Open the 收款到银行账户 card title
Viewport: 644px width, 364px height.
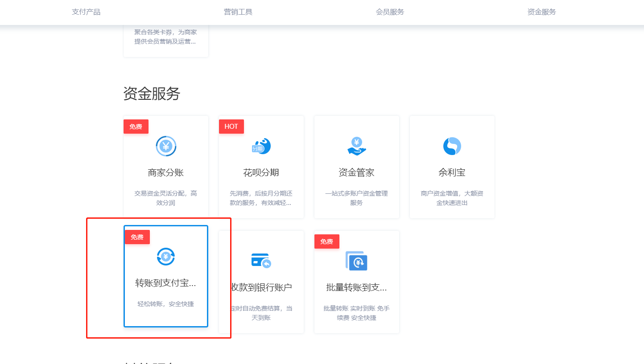pyautogui.click(x=261, y=287)
